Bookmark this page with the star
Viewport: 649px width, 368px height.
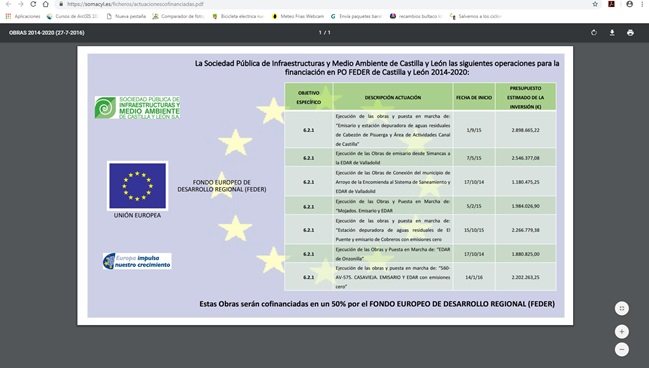pos(595,4)
